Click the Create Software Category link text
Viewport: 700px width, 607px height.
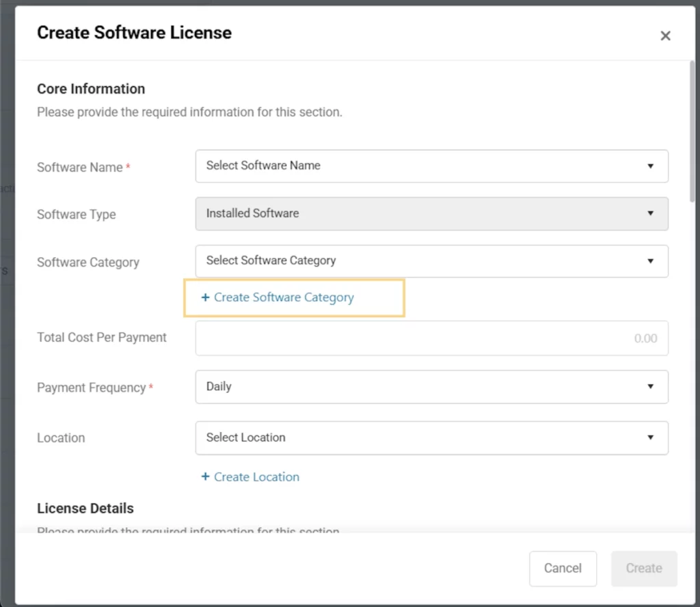pos(284,298)
